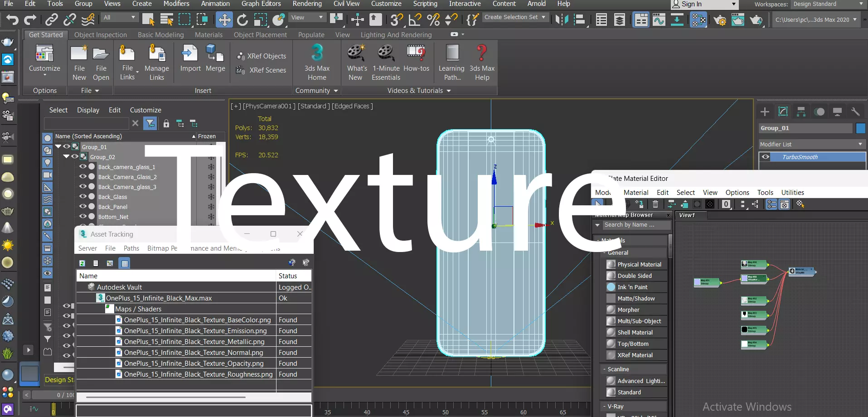Viewport: 868px width, 417px height.
Task: Open the Graph Editors menu
Action: point(261,4)
